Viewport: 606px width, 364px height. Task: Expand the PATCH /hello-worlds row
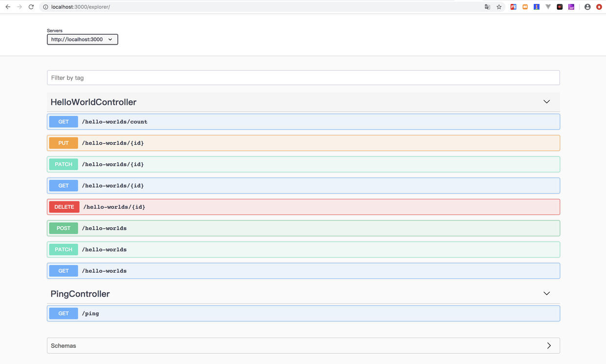click(303, 250)
